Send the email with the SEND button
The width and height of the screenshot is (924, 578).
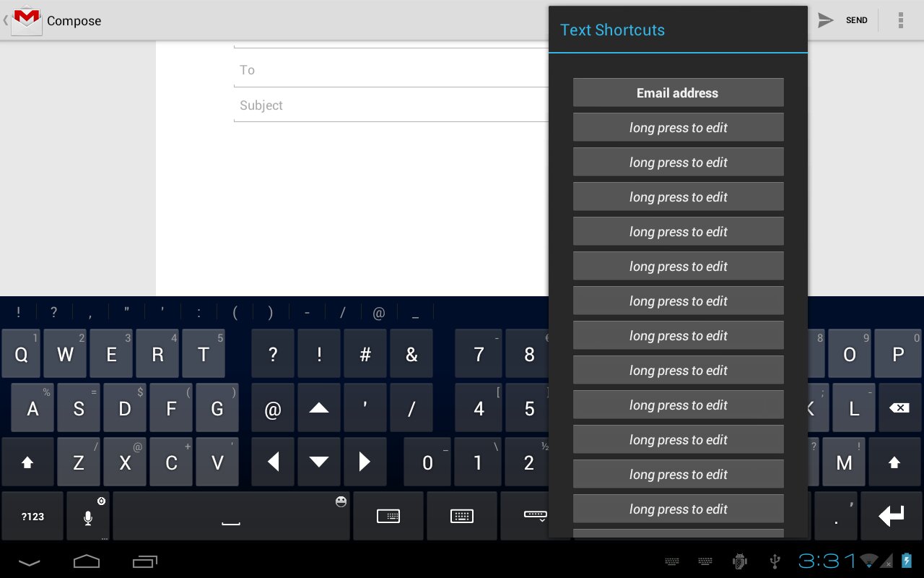click(x=843, y=20)
